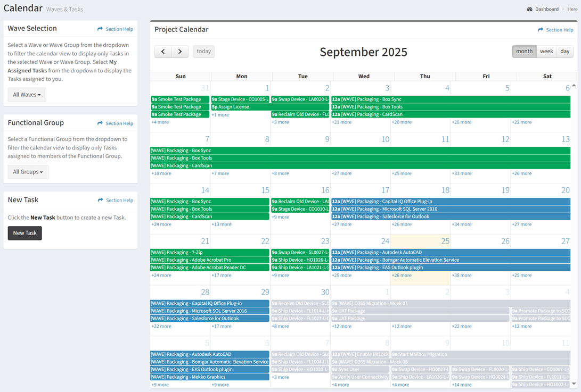Advance to next month with right arrow
The height and width of the screenshot is (392, 581).
pos(180,52)
